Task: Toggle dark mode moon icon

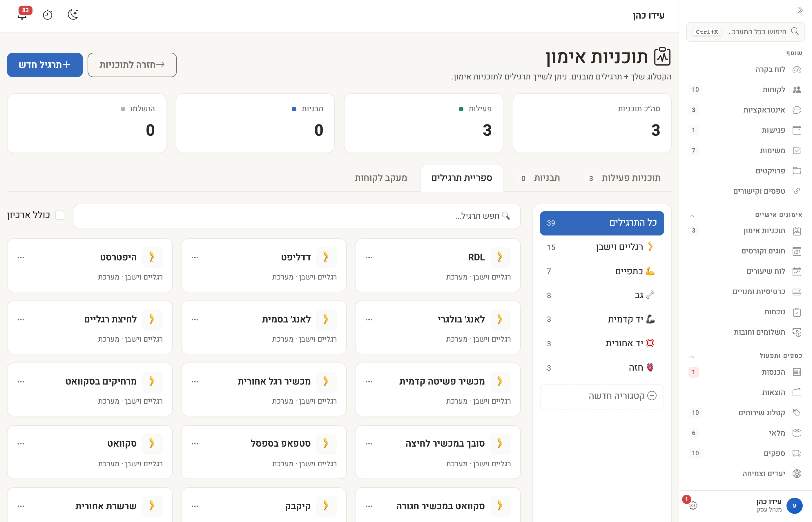Action: click(73, 14)
